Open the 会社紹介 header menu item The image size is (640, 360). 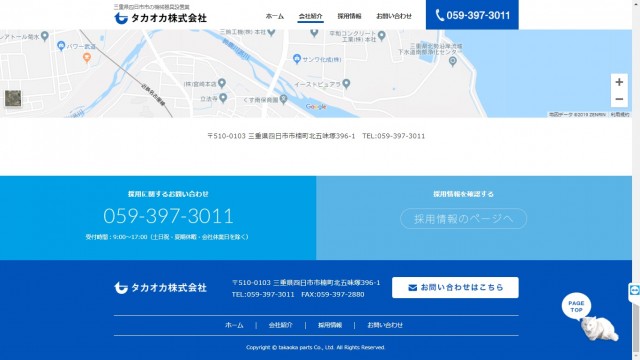(x=310, y=16)
